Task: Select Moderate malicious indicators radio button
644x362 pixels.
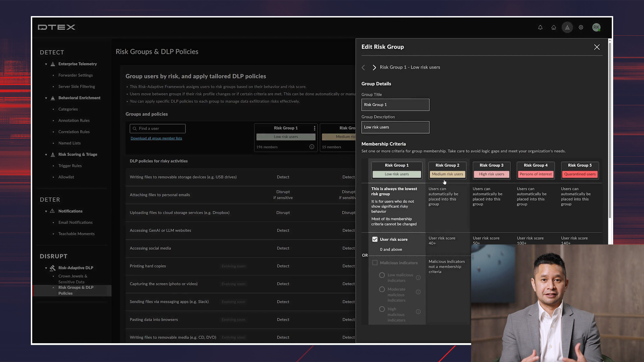Action: point(382,289)
